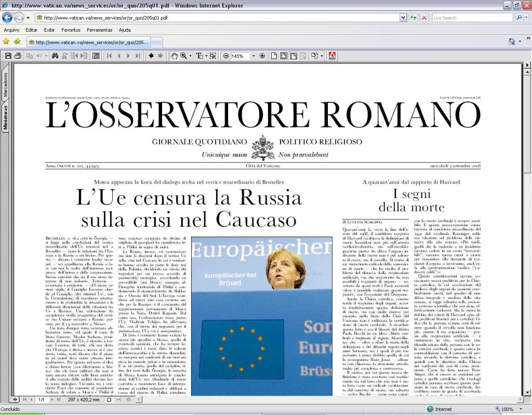Click the Live Search box search button
The image size is (532, 415).
[519, 17]
